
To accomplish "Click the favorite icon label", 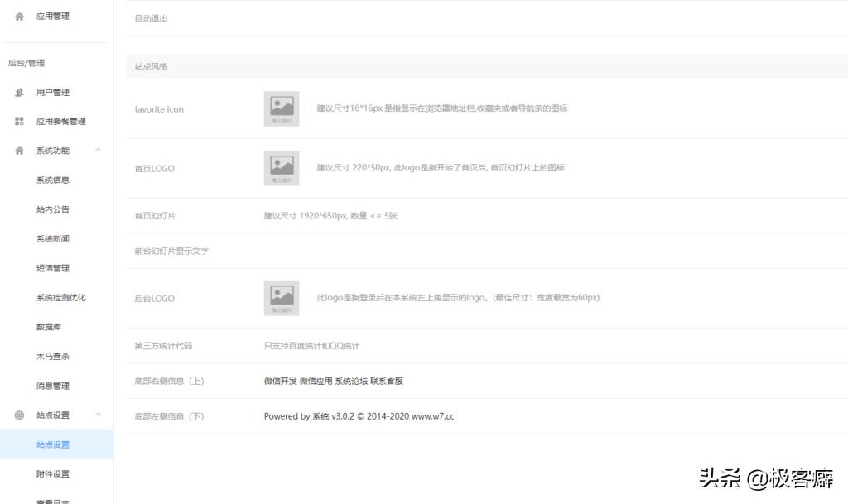I will pyautogui.click(x=159, y=109).
